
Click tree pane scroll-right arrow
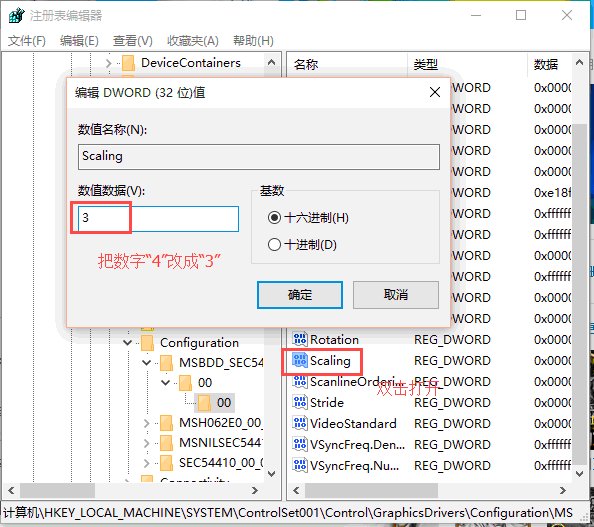tap(255, 491)
